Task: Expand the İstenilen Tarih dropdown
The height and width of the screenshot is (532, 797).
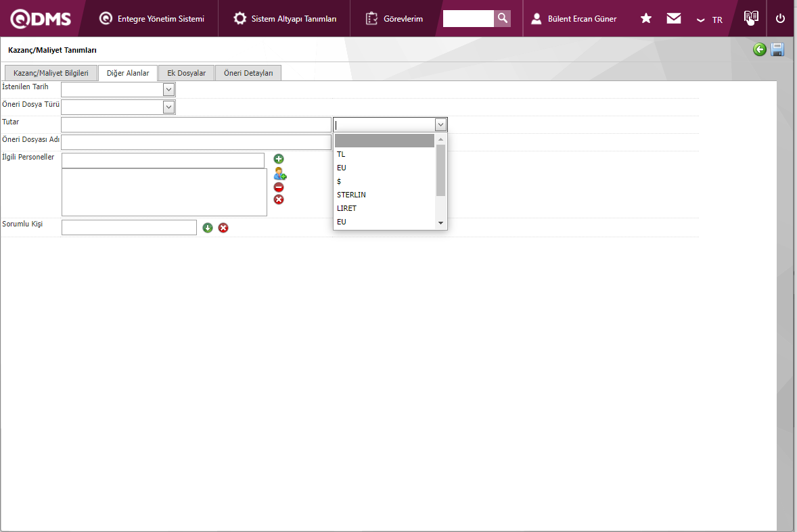Action: [168, 89]
